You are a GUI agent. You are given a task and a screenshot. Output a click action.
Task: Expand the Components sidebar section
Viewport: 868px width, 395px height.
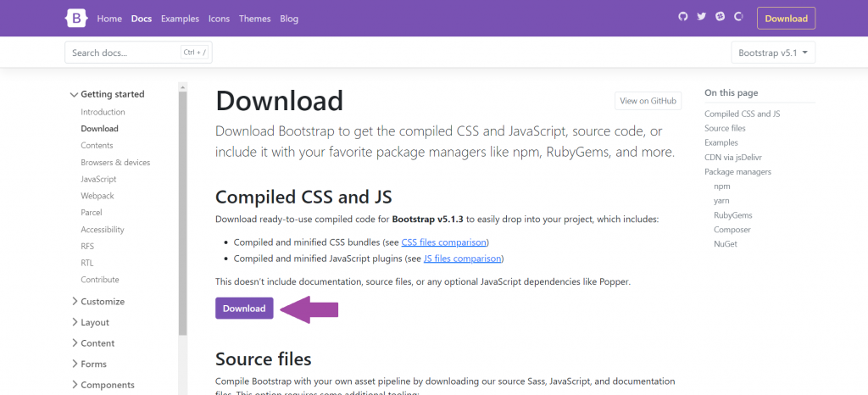tap(103, 385)
